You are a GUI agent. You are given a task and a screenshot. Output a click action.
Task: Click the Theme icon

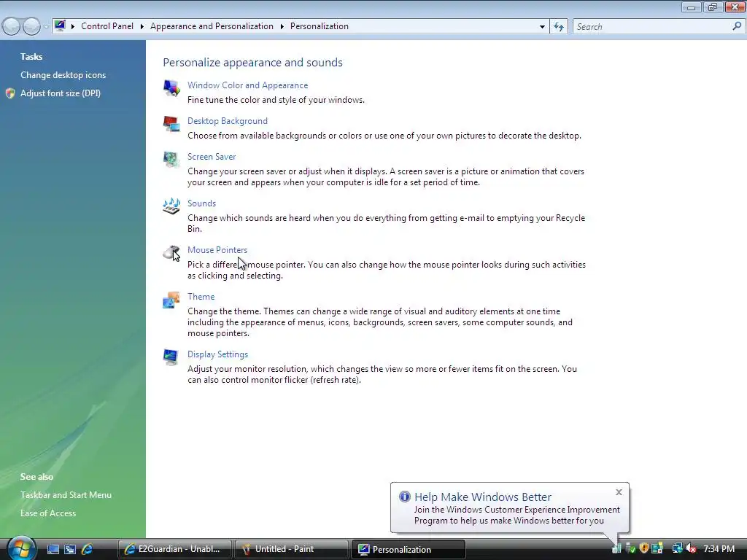click(x=171, y=300)
